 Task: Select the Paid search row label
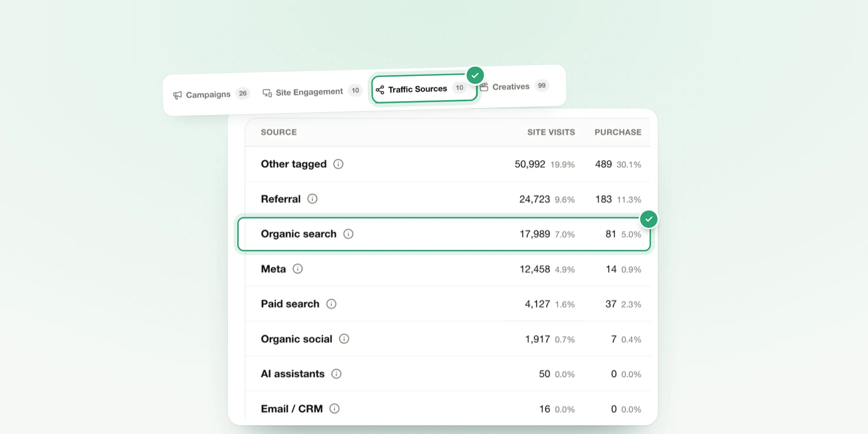coord(290,304)
